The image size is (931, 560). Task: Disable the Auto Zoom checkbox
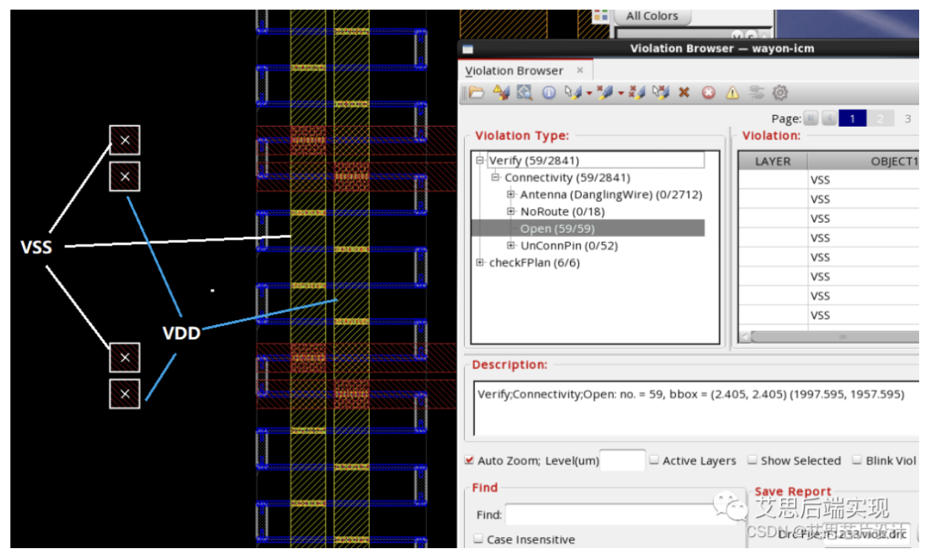click(x=468, y=461)
